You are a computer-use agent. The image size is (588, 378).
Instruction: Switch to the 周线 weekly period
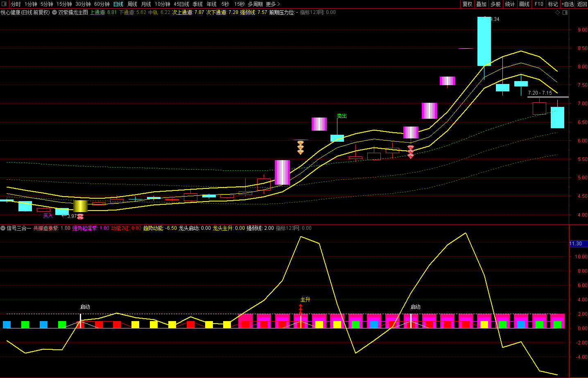132,4
